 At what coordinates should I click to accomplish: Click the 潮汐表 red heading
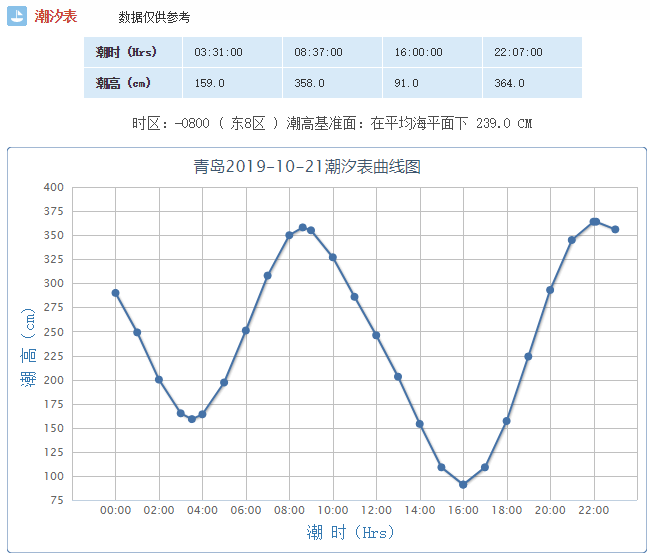tap(56, 17)
